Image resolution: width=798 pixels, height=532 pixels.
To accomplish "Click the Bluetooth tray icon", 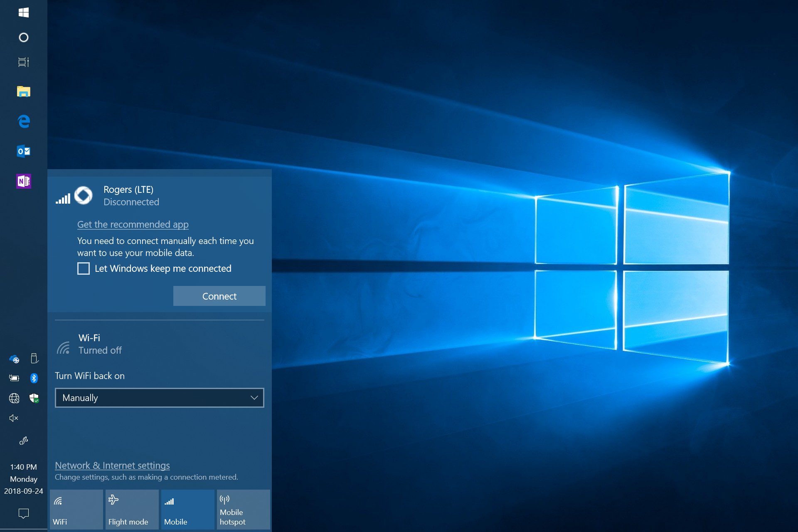I will click(34, 378).
